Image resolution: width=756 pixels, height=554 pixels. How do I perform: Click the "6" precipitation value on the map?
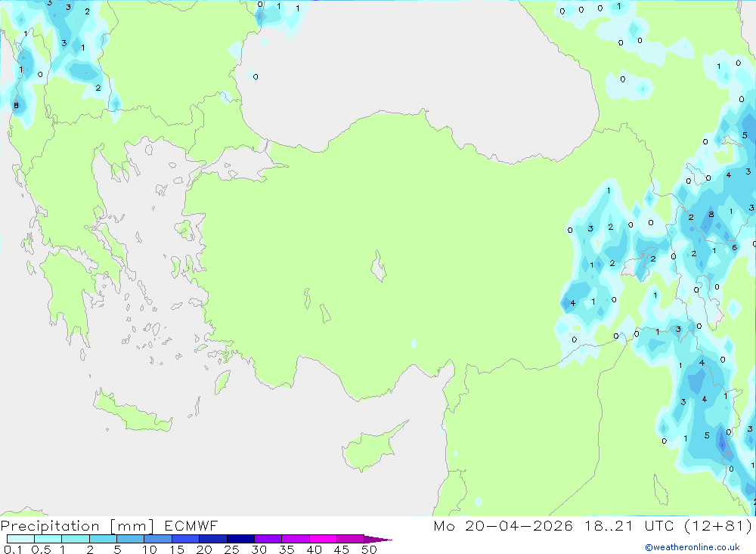pos(734,247)
